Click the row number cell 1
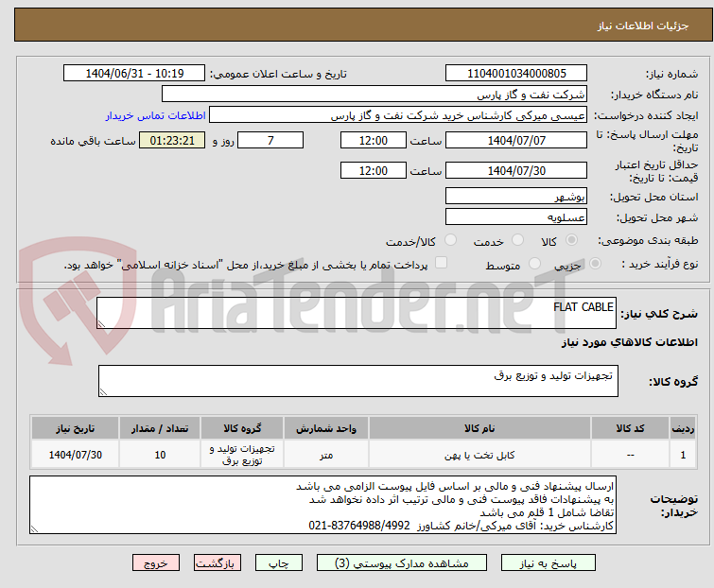714x588 pixels. (683, 455)
